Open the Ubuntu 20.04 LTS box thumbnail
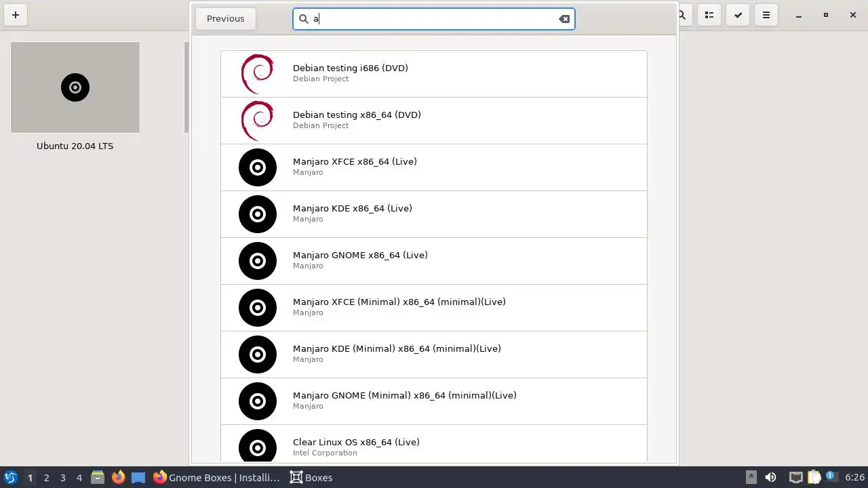The width and height of the screenshot is (868, 488). [x=75, y=87]
